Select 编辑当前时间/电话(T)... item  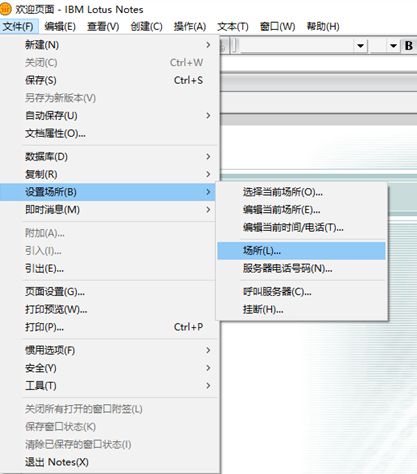tap(301, 227)
